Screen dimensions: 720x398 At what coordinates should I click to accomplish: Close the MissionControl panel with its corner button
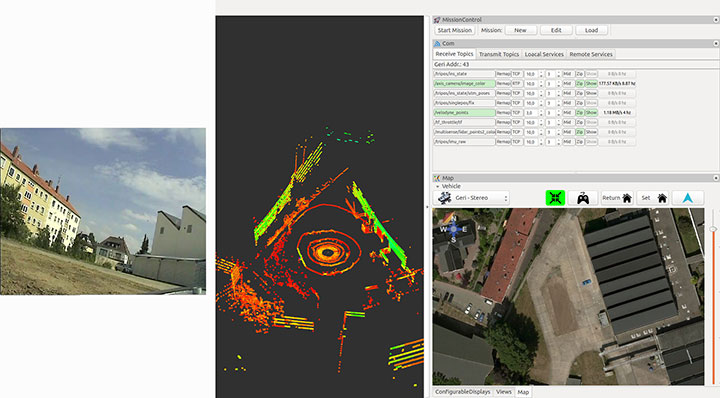716,20
